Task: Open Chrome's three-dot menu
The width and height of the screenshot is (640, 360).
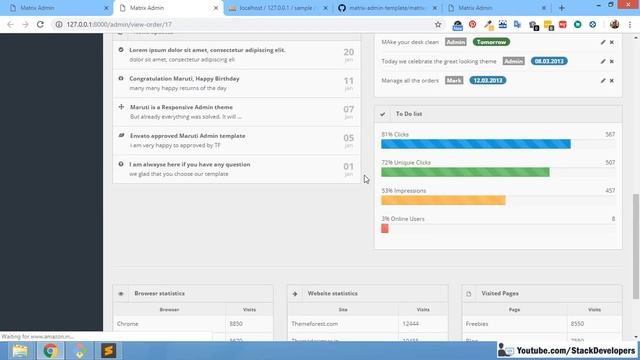Action: pyautogui.click(x=630, y=24)
